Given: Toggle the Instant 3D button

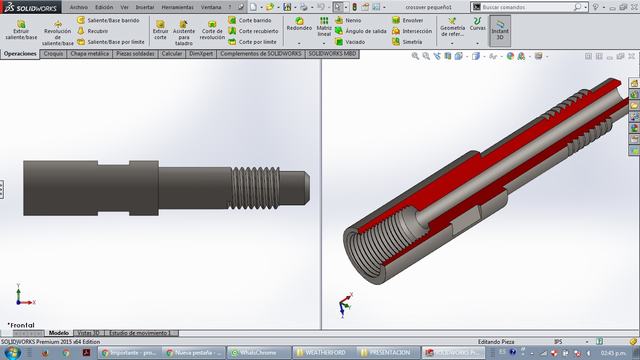Looking at the screenshot, I should click(500, 31).
